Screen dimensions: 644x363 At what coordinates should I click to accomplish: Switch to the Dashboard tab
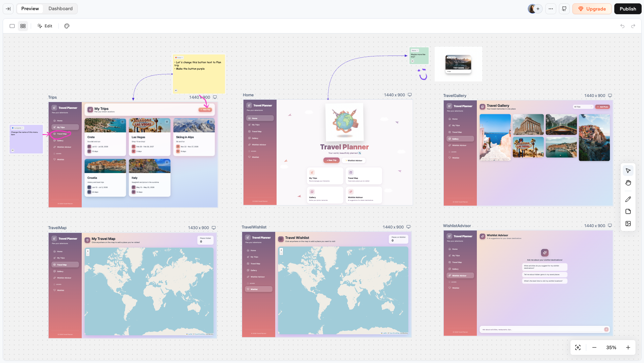point(60,9)
